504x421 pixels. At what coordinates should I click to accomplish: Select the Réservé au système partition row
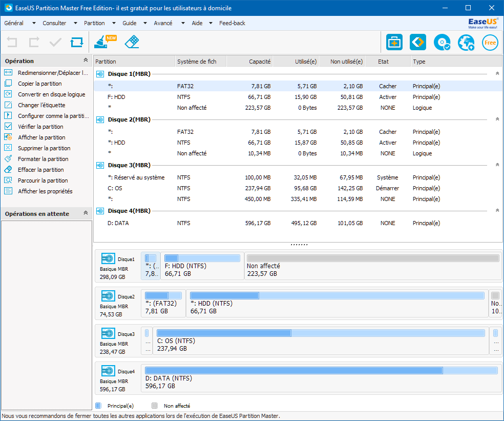tap(298, 177)
